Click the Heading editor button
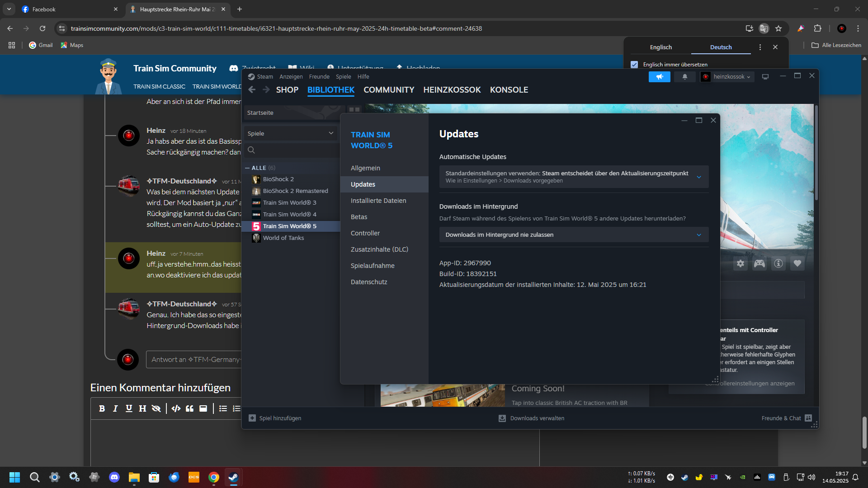The width and height of the screenshot is (868, 488). 142,408
